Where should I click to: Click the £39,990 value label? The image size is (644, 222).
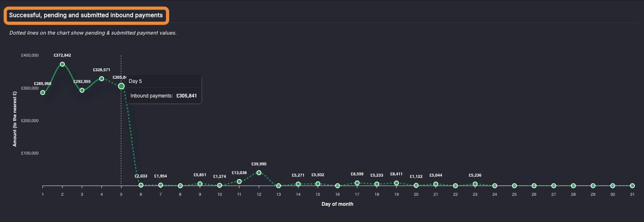259,164
